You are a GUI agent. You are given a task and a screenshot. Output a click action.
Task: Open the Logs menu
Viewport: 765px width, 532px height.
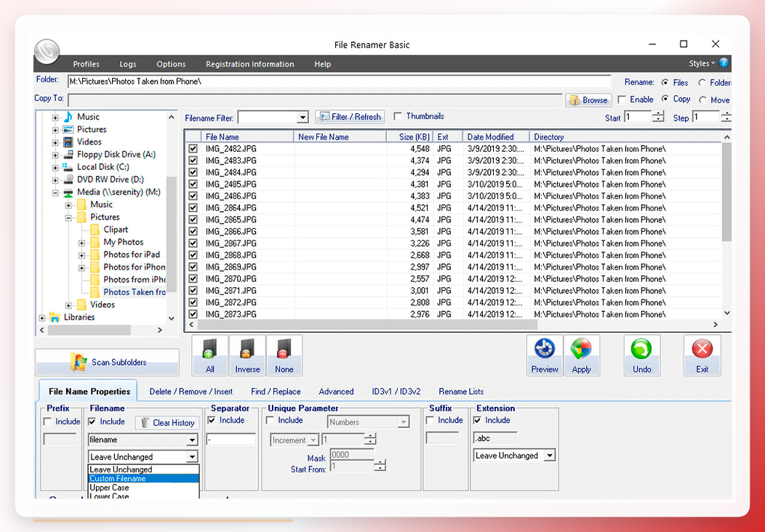pyautogui.click(x=128, y=64)
